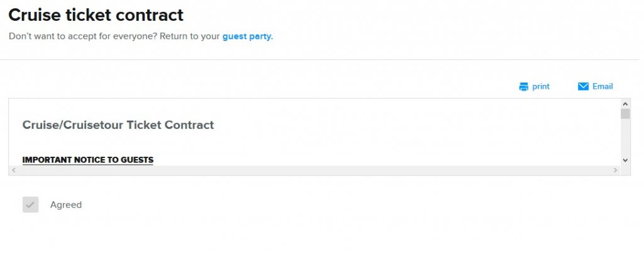The image size is (644, 253).
Task: Click the IMPORTANT NOTICE TO GUESTS text
Action: 87,160
